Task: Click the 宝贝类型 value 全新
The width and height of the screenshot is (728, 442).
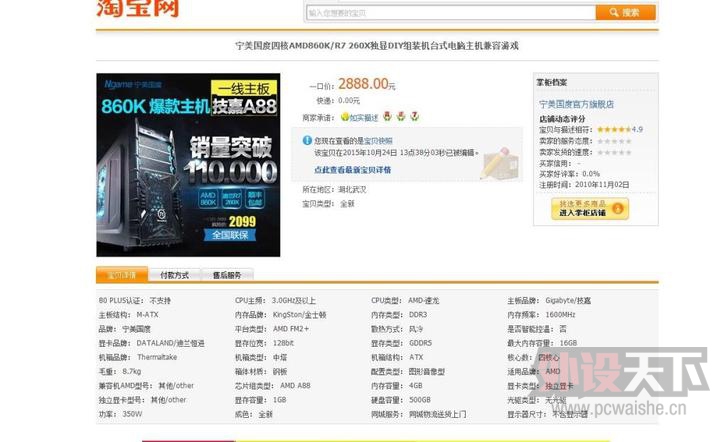Action: click(347, 204)
